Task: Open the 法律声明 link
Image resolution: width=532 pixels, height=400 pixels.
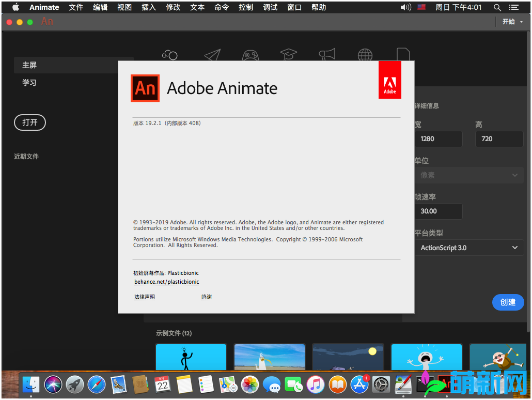Action: pyautogui.click(x=145, y=297)
